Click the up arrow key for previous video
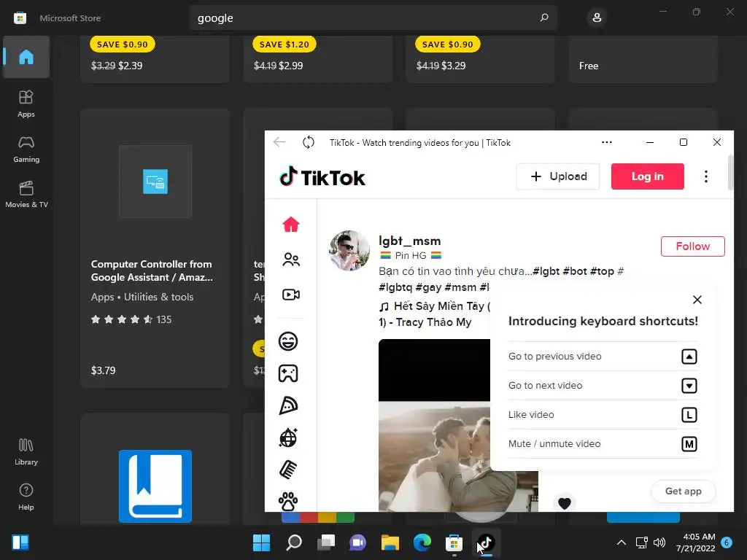This screenshot has height=560, width=747. point(689,357)
